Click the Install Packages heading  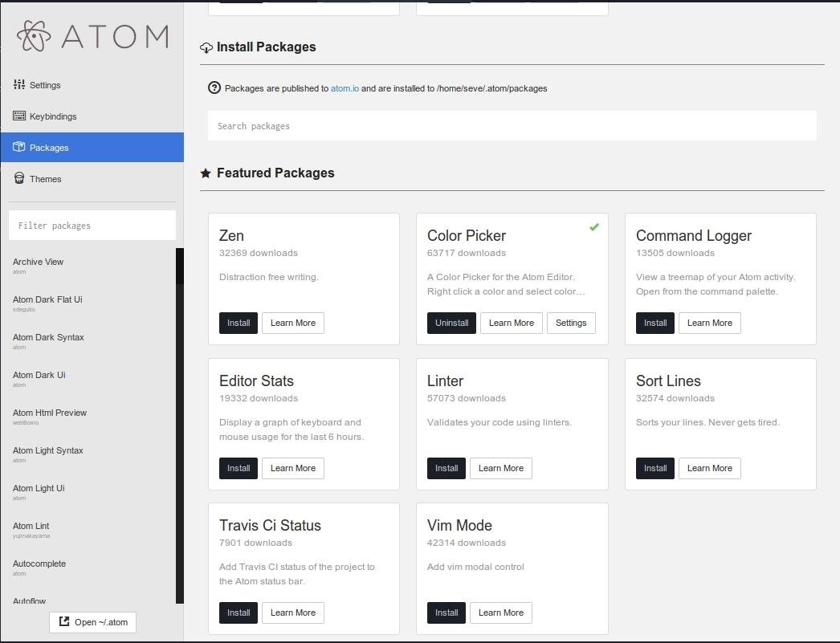267,47
